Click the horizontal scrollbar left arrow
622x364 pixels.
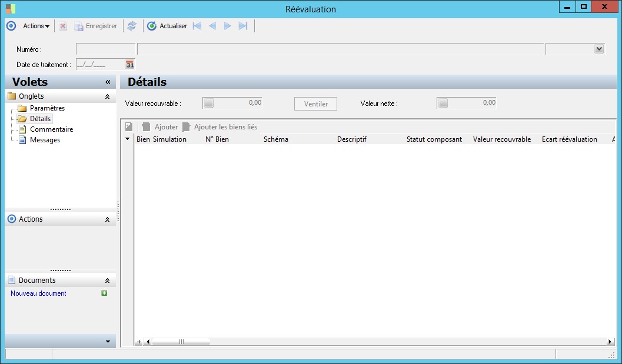(148, 342)
